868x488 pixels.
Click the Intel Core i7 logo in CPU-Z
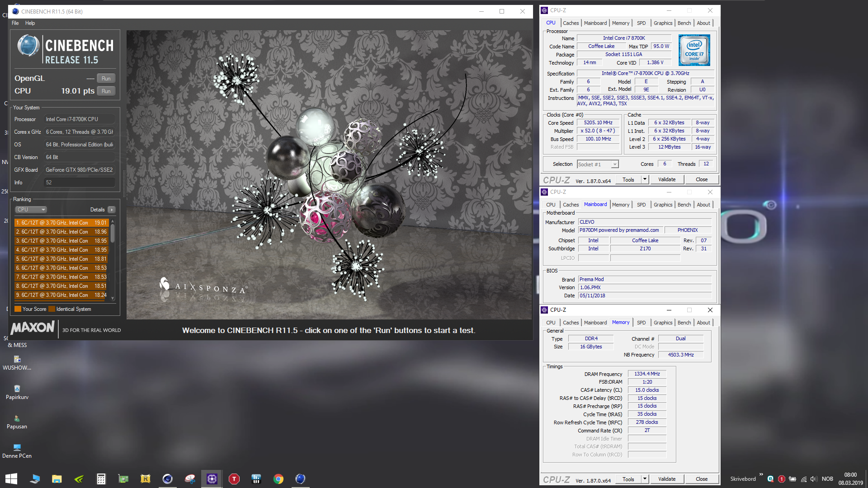(694, 50)
